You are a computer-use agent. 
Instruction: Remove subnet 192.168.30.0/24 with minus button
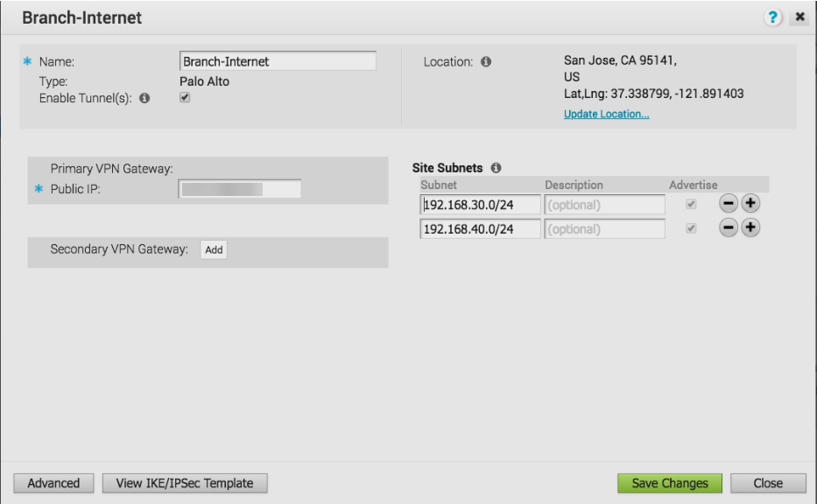pos(728,203)
